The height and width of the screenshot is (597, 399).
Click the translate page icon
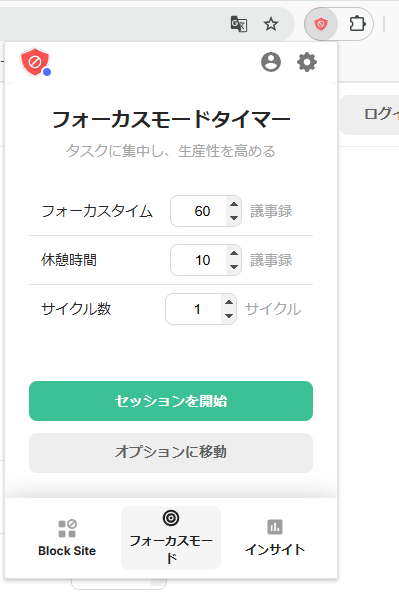[x=239, y=24]
